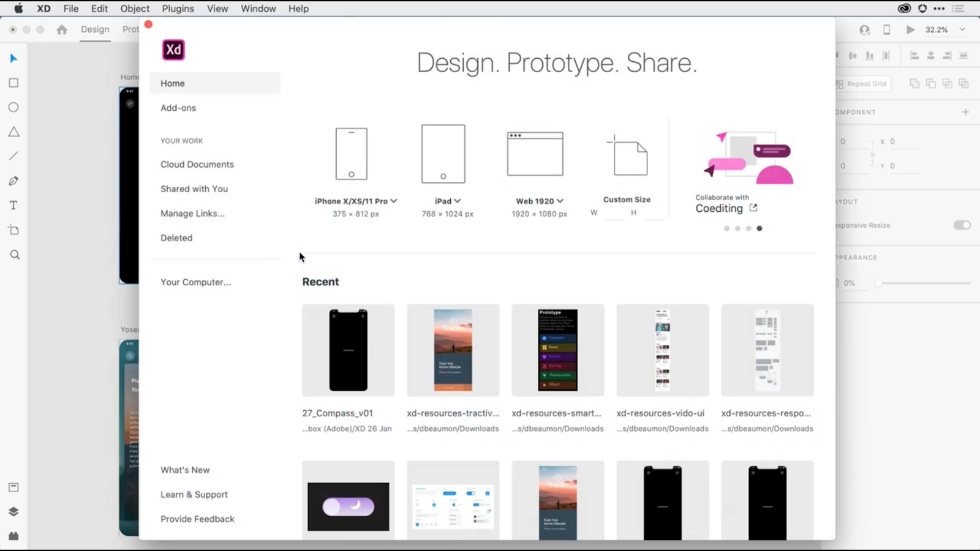Select the last carousel dot
Image resolution: width=980 pixels, height=551 pixels.
pyautogui.click(x=759, y=228)
